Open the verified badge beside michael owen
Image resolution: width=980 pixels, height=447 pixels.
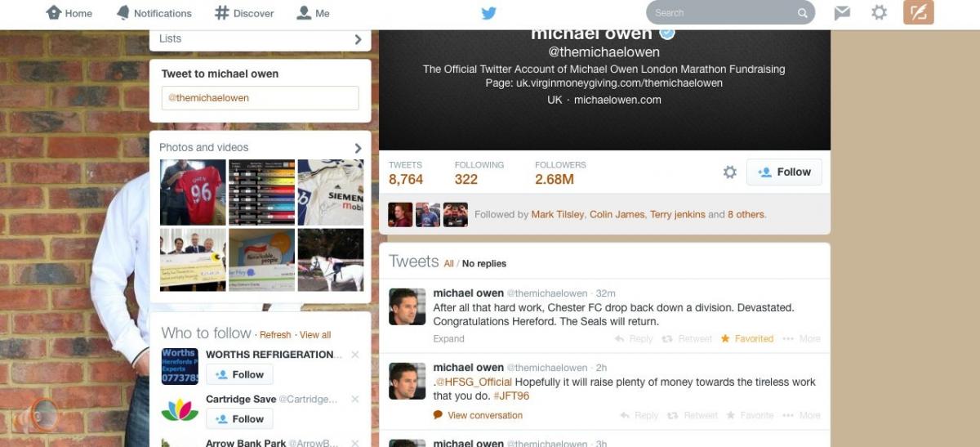667,34
